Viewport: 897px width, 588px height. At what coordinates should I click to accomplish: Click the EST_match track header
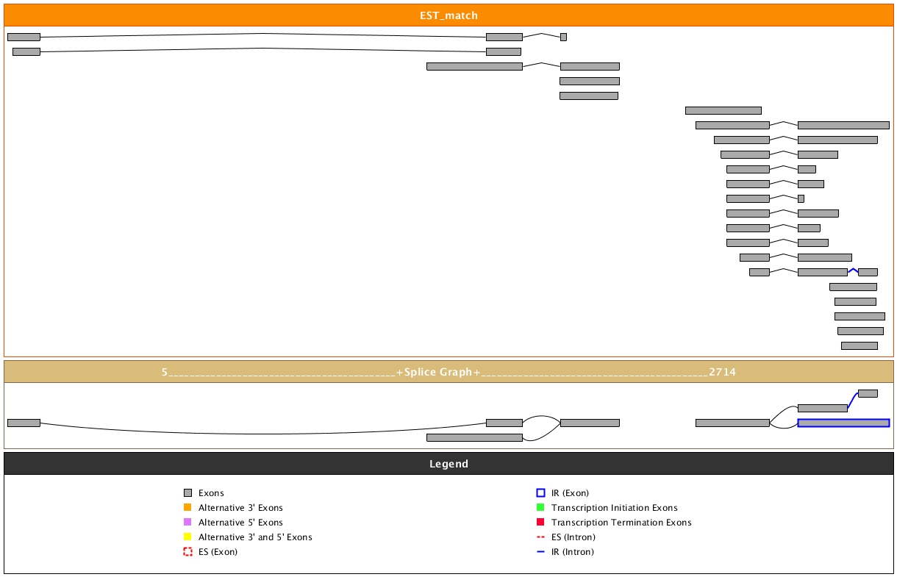pyautogui.click(x=448, y=15)
